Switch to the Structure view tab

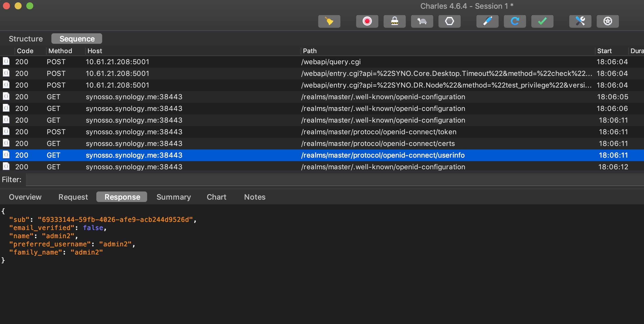point(26,39)
